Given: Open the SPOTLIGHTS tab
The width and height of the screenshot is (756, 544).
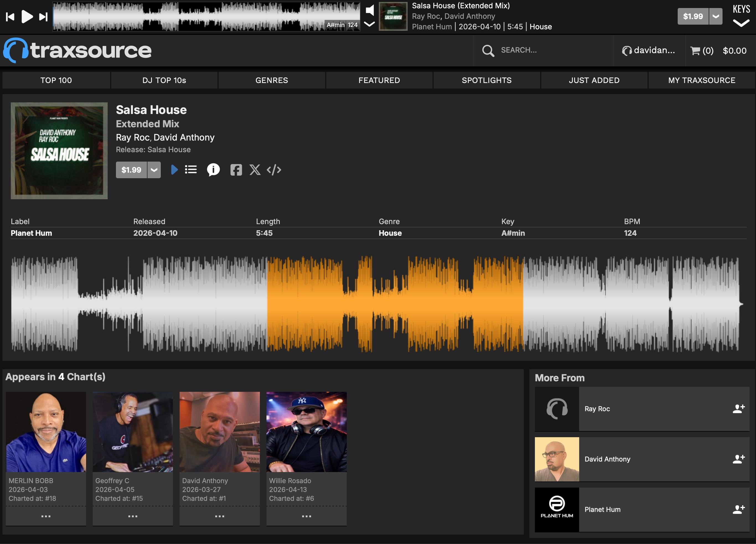Looking at the screenshot, I should (487, 80).
